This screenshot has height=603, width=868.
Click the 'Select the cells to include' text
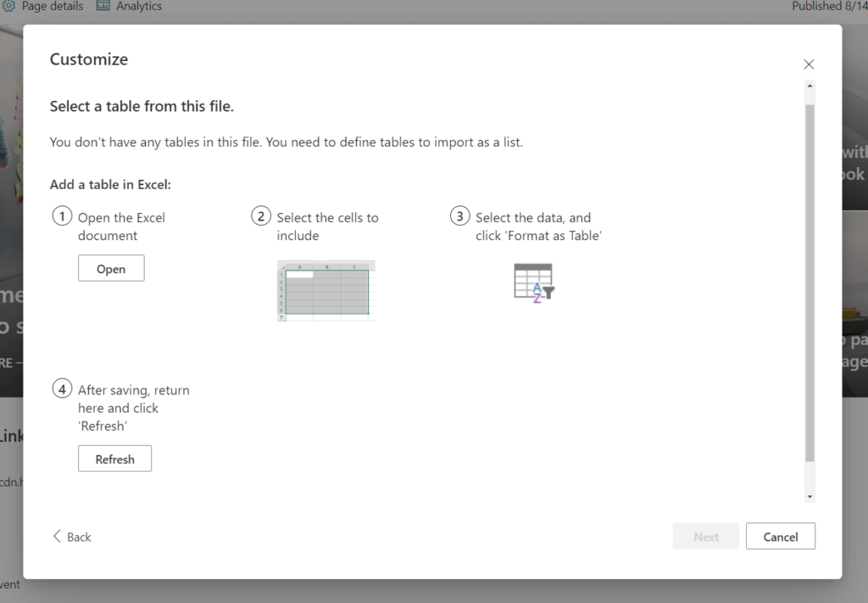(328, 226)
